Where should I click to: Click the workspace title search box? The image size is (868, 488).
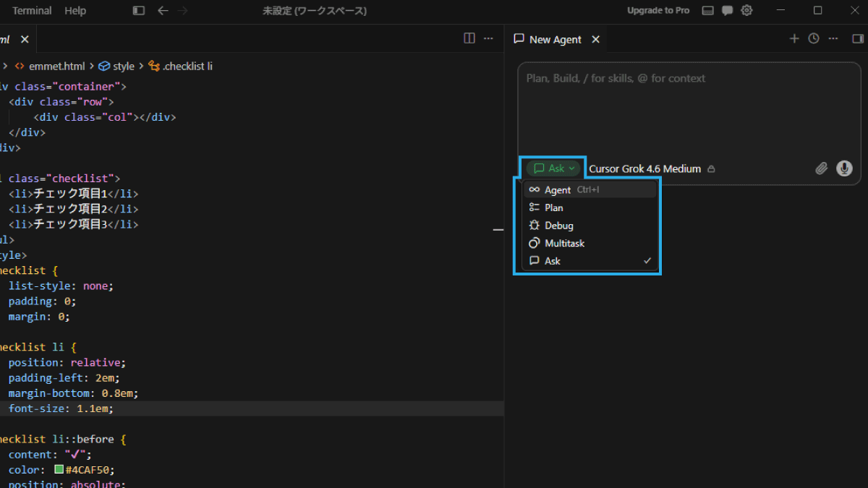pyautogui.click(x=315, y=11)
